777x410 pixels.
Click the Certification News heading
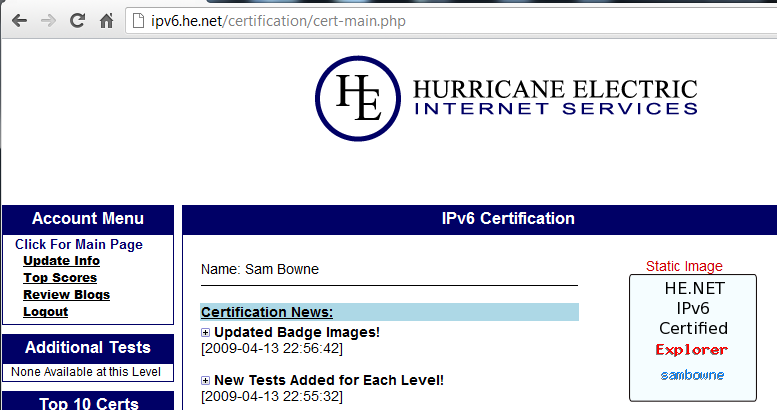pyautogui.click(x=267, y=312)
